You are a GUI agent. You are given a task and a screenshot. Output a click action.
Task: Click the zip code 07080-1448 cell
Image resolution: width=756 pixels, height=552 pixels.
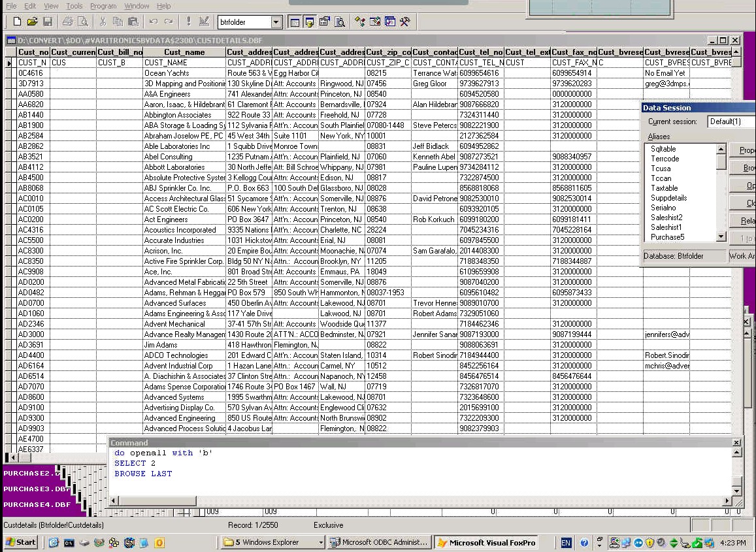(388, 125)
